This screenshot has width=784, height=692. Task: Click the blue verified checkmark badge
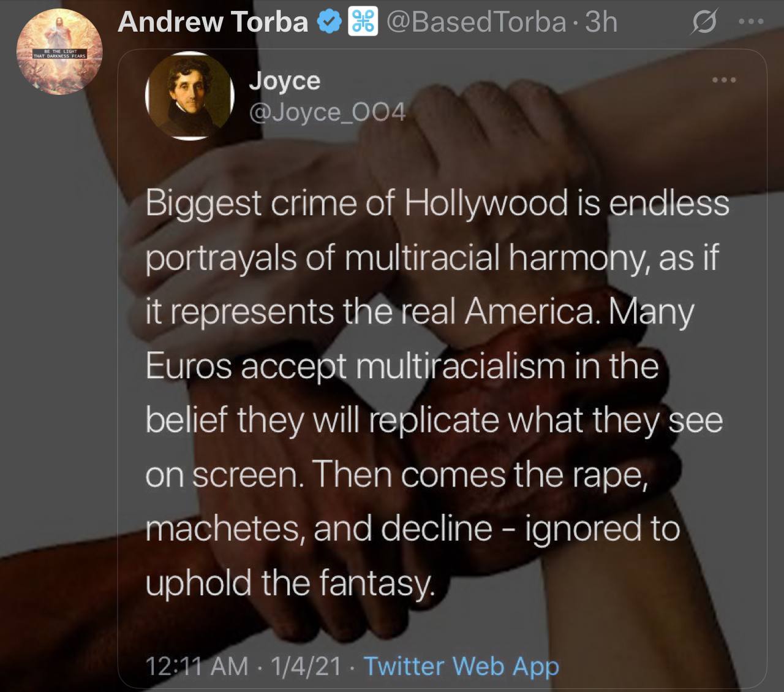(329, 22)
